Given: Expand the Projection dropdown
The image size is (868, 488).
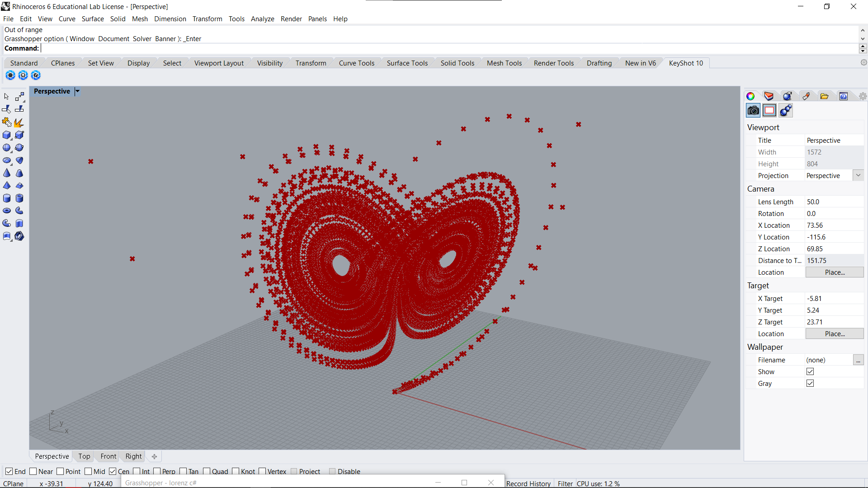Looking at the screenshot, I should [x=858, y=175].
